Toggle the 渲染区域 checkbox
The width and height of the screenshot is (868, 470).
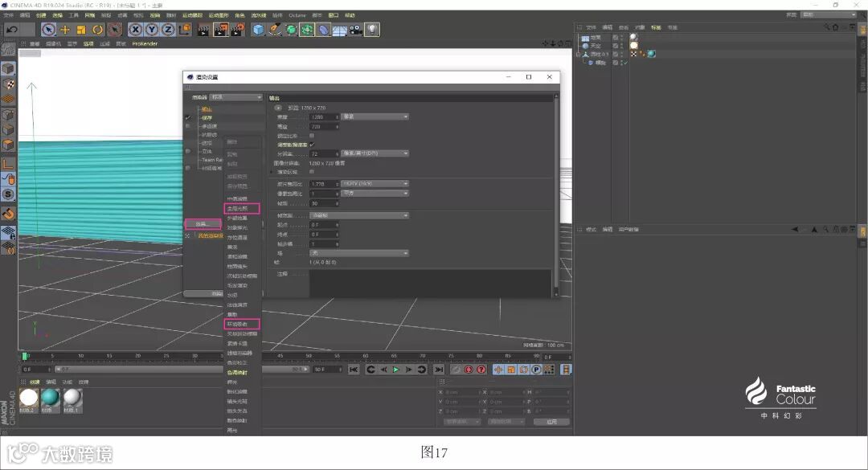pos(312,172)
